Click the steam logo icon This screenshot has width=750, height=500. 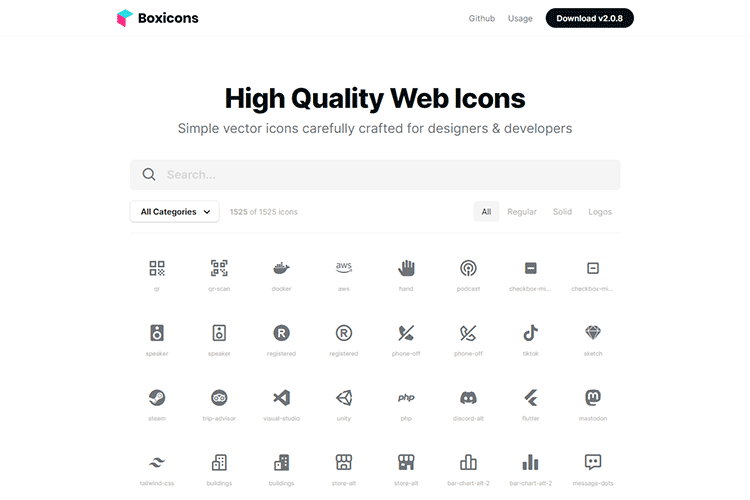tap(157, 398)
